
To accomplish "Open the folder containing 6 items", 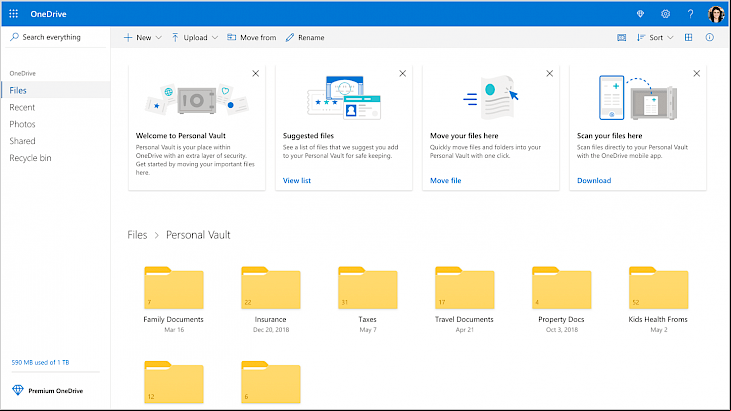I will point(270,382).
